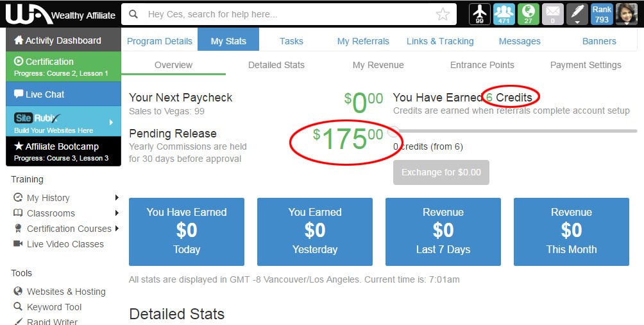The height and width of the screenshot is (325, 644).
Task: Open My History link
Action: pyautogui.click(x=48, y=198)
